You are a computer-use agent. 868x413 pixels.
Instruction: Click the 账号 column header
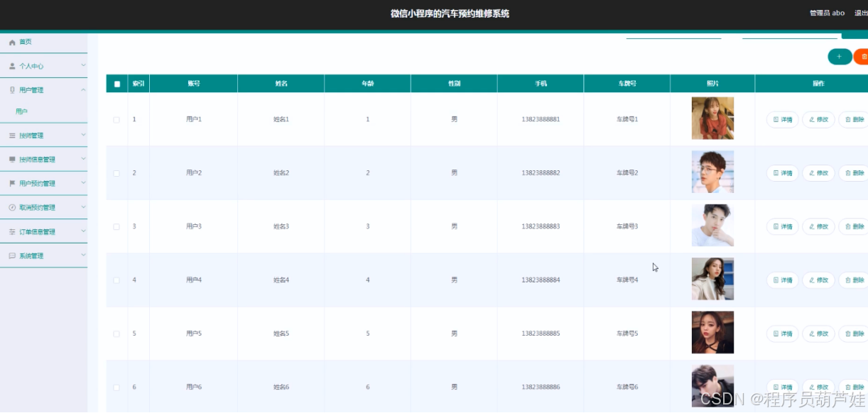click(193, 84)
